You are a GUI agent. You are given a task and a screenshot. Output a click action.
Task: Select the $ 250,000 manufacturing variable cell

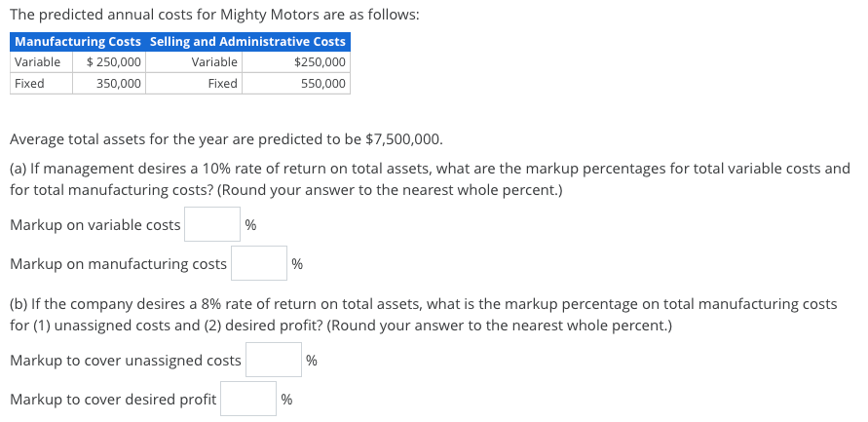pos(109,62)
